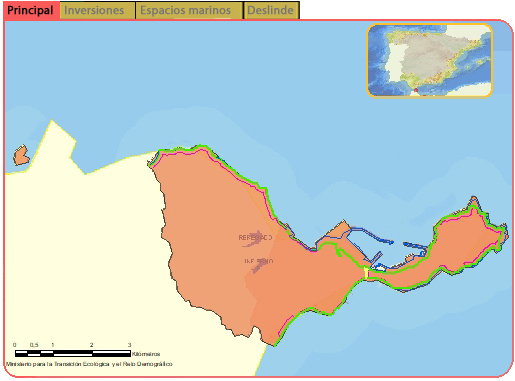Click the small orange island at left
The height and width of the screenshot is (381, 515).
21,155
